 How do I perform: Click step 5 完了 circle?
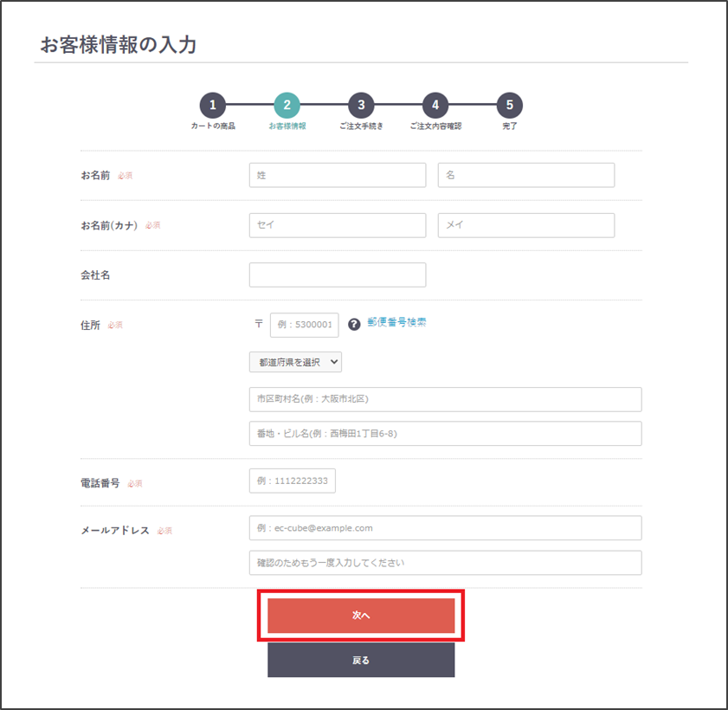[x=510, y=106]
